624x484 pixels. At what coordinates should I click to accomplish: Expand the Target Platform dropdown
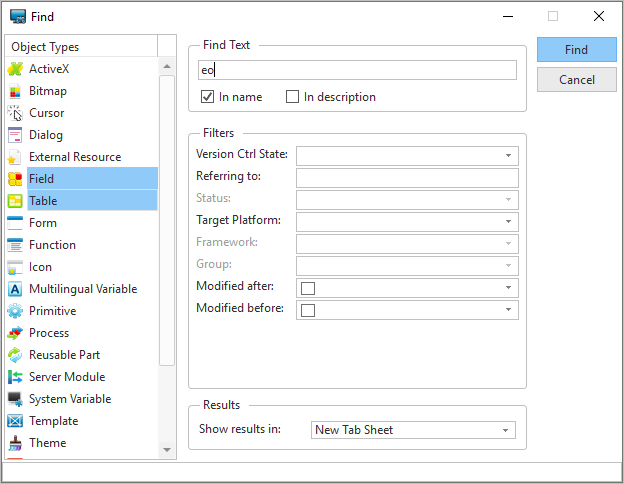(x=508, y=222)
